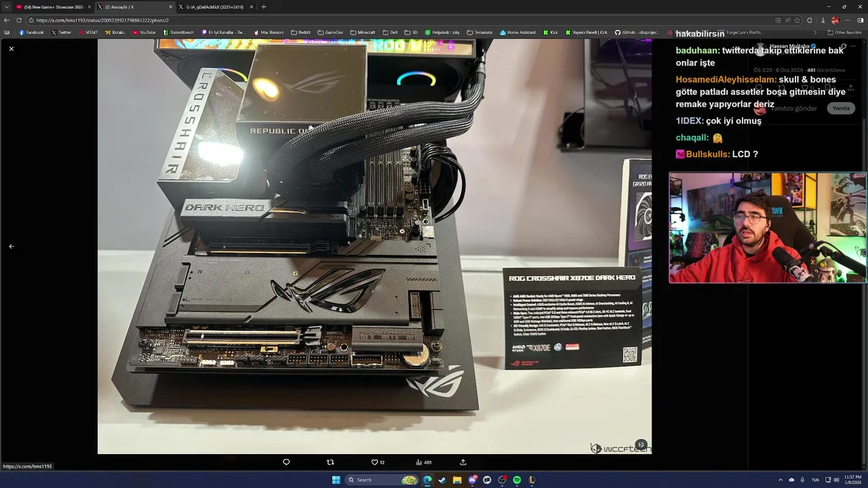Open a new tab with plus icon

point(264,7)
